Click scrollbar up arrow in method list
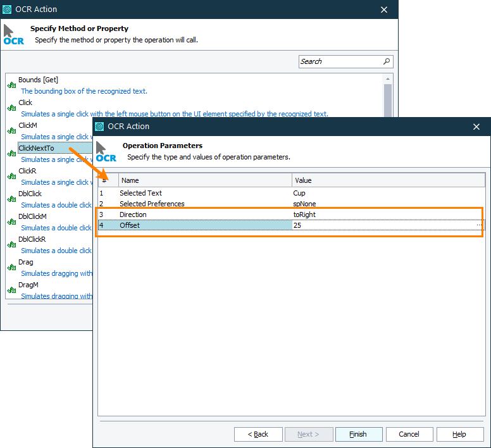This screenshot has width=491, height=448. tap(388, 79)
